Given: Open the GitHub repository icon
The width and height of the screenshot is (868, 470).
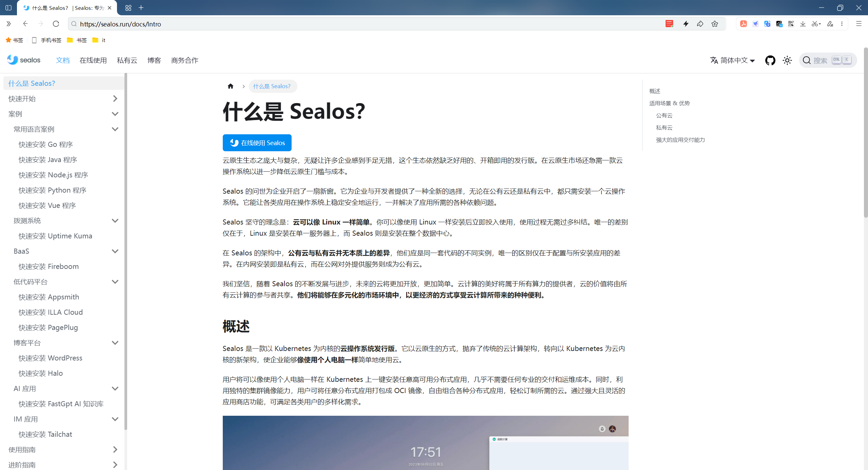Looking at the screenshot, I should click(x=770, y=60).
